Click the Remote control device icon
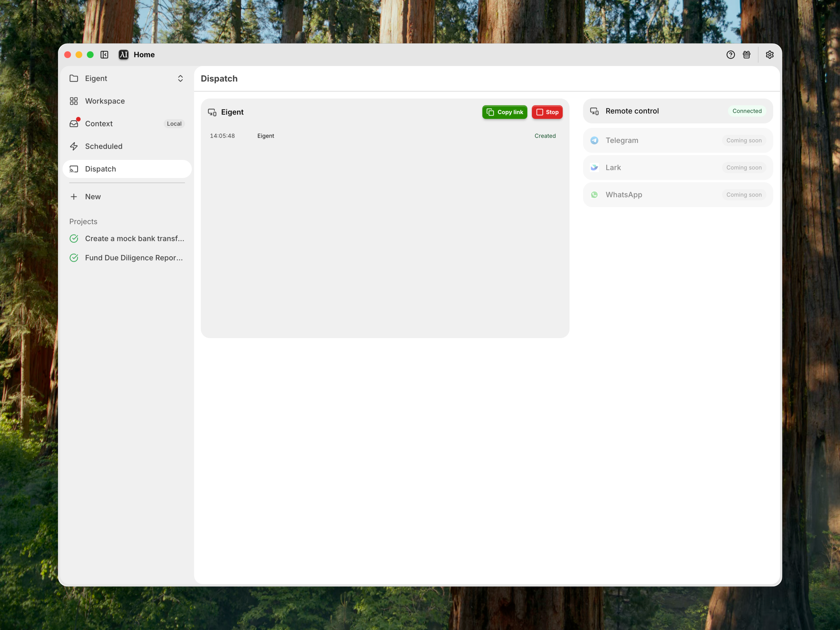This screenshot has height=630, width=840. coord(594,111)
